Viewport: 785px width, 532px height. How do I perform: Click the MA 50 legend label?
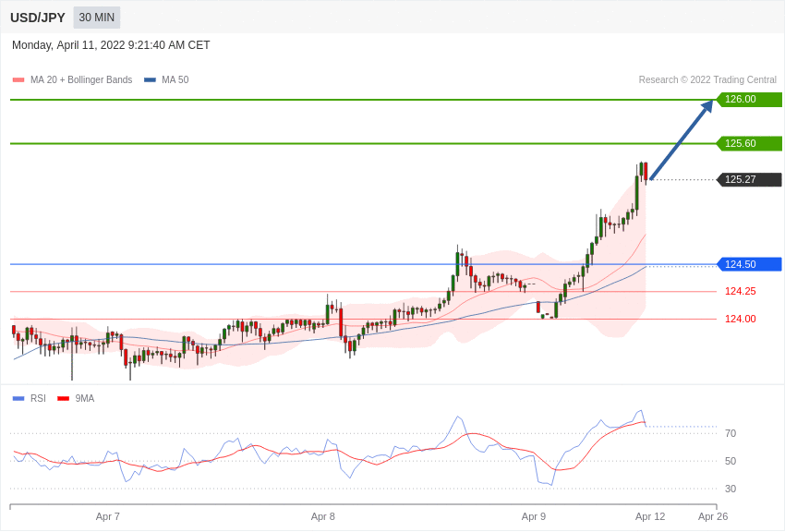click(x=175, y=79)
